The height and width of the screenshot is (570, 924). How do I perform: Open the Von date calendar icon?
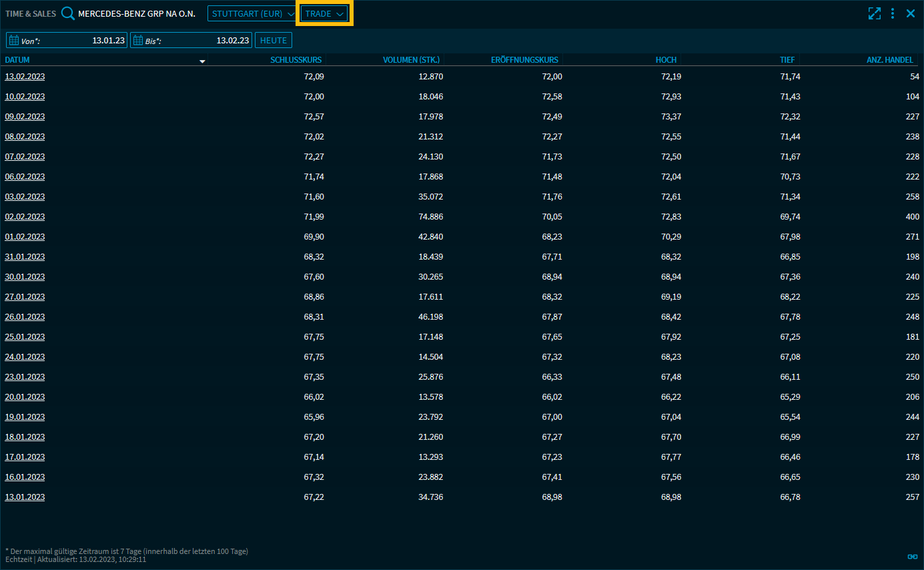coord(13,40)
